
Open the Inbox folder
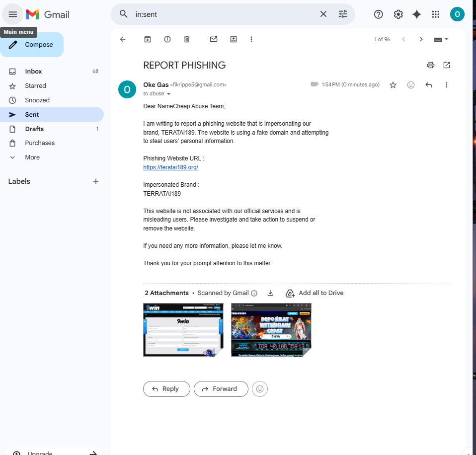point(52,72)
